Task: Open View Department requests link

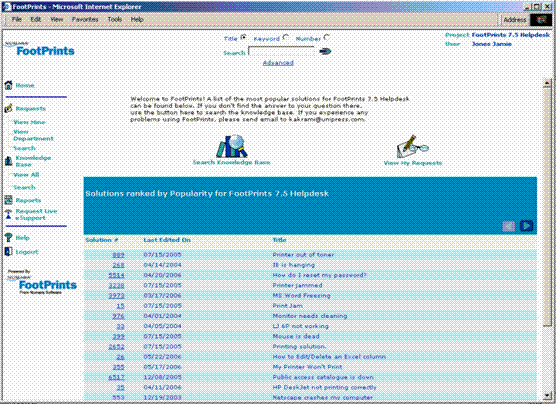Action: point(33,135)
